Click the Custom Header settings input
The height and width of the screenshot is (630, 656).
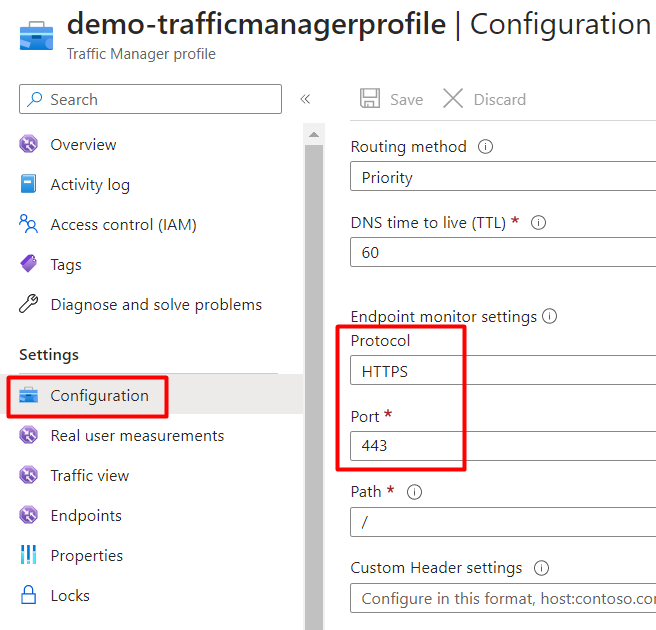[x=503, y=598]
